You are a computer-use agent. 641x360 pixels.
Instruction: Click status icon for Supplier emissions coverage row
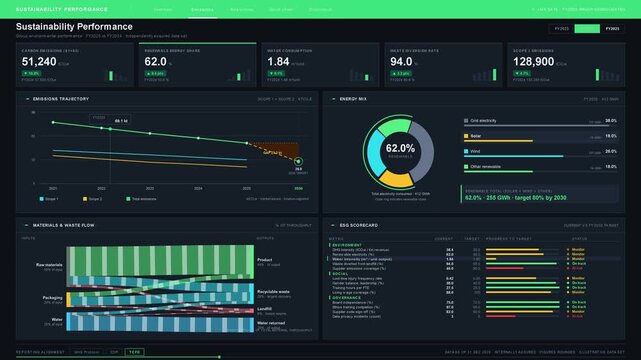click(568, 268)
